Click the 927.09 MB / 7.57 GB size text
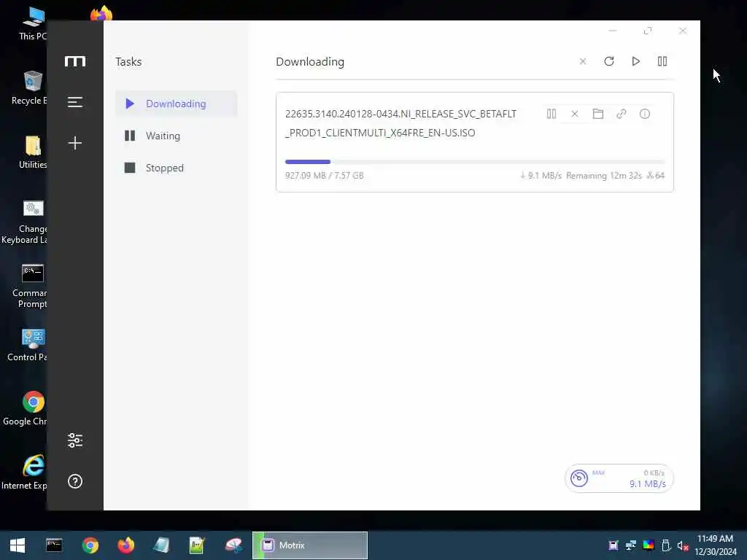 (325, 176)
